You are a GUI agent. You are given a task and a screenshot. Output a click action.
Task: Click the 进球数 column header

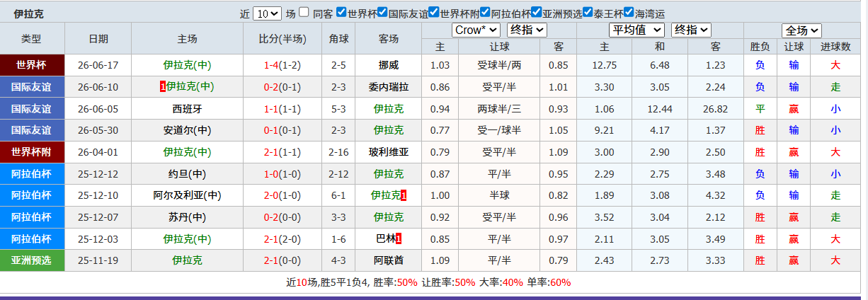[835, 47]
